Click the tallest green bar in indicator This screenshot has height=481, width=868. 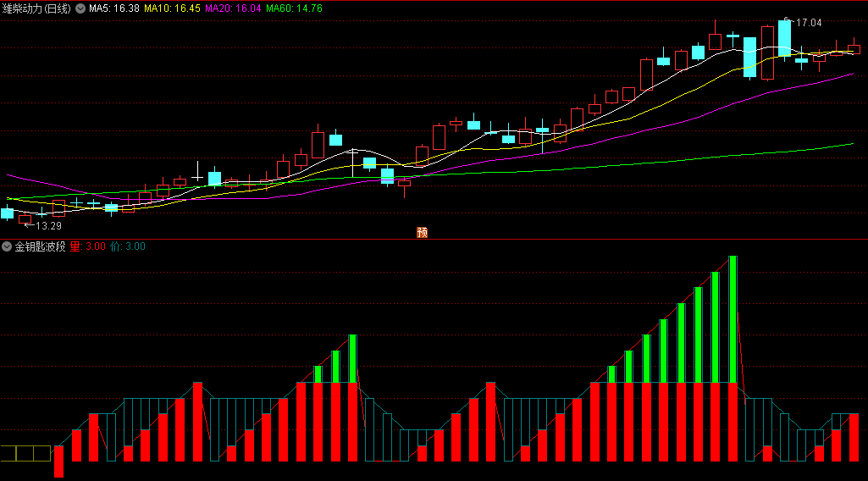[x=733, y=318]
